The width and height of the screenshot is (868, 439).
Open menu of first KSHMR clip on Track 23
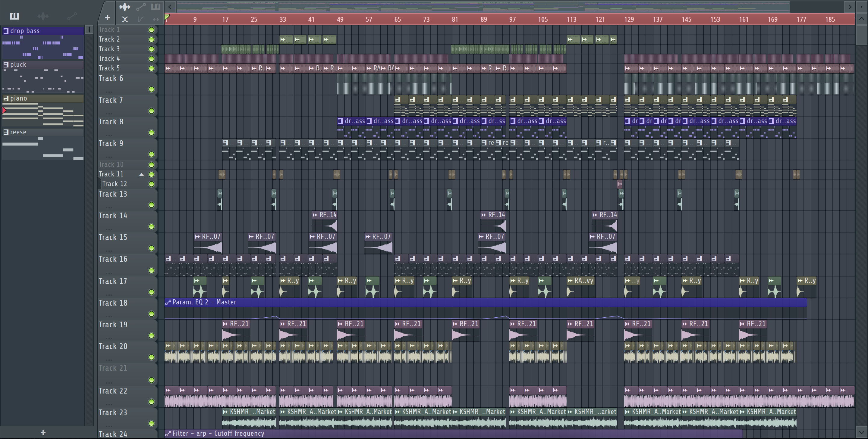(x=225, y=412)
